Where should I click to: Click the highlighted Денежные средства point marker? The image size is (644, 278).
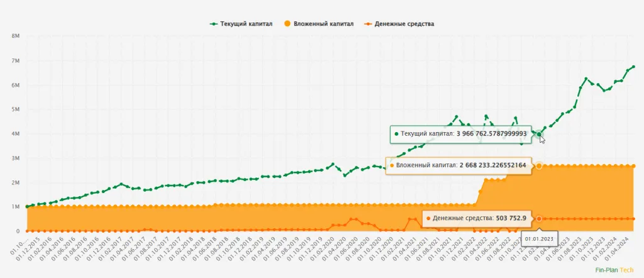point(539,218)
